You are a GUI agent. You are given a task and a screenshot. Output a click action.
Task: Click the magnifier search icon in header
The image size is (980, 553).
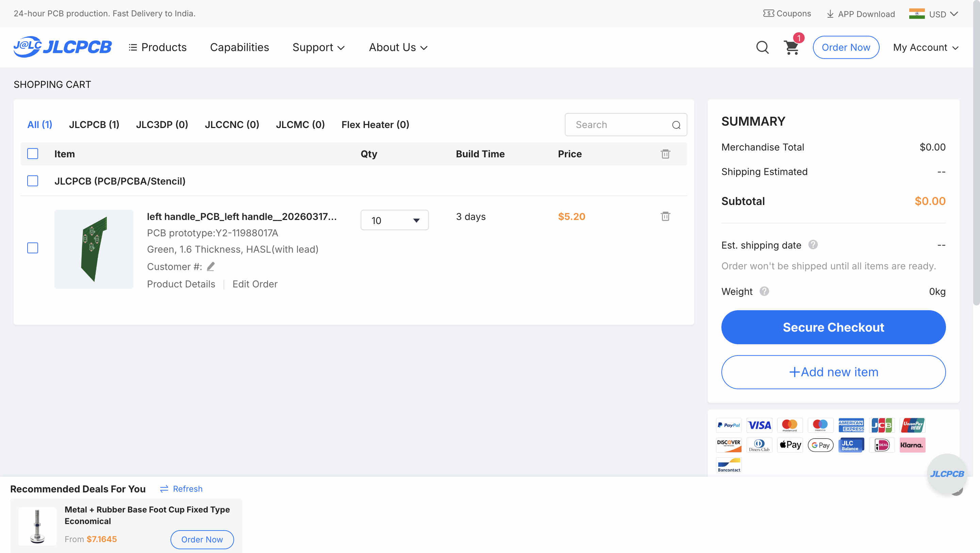coord(762,48)
